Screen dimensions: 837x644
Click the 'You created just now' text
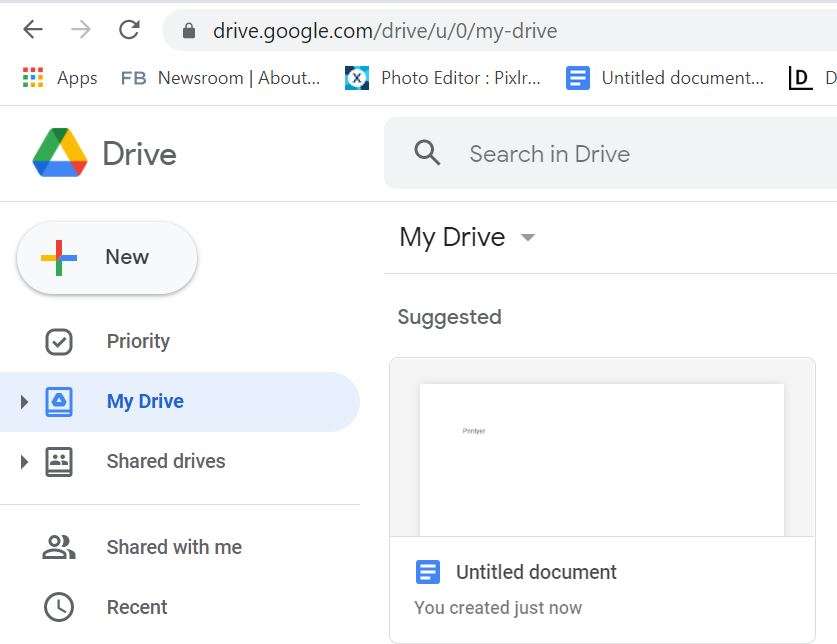tap(498, 608)
